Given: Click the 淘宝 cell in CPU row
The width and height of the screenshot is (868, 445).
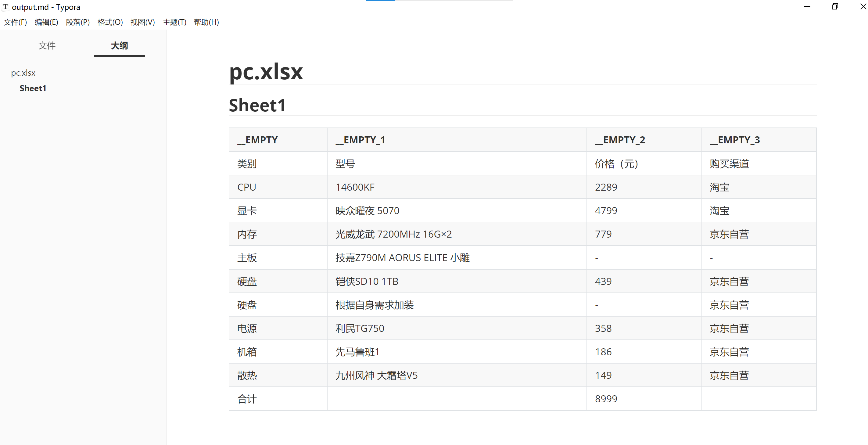Looking at the screenshot, I should [759, 187].
